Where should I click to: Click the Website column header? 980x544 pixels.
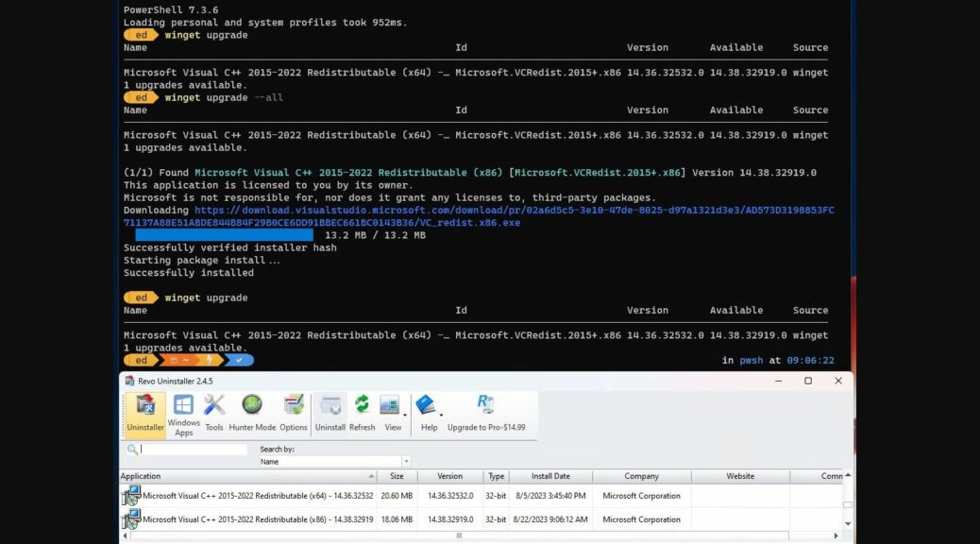[740, 476]
